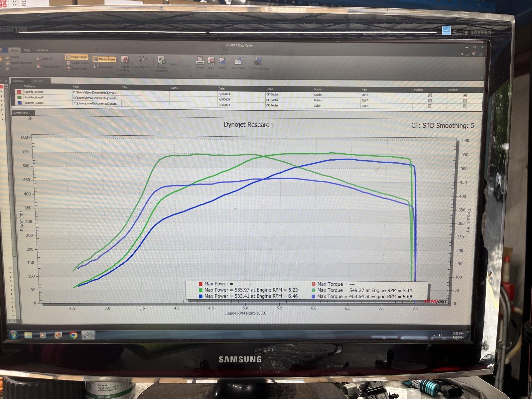Image resolution: width=532 pixels, height=399 pixels.
Task: Set RunFile_6.wp8 as Baseline
Action: pos(465,101)
